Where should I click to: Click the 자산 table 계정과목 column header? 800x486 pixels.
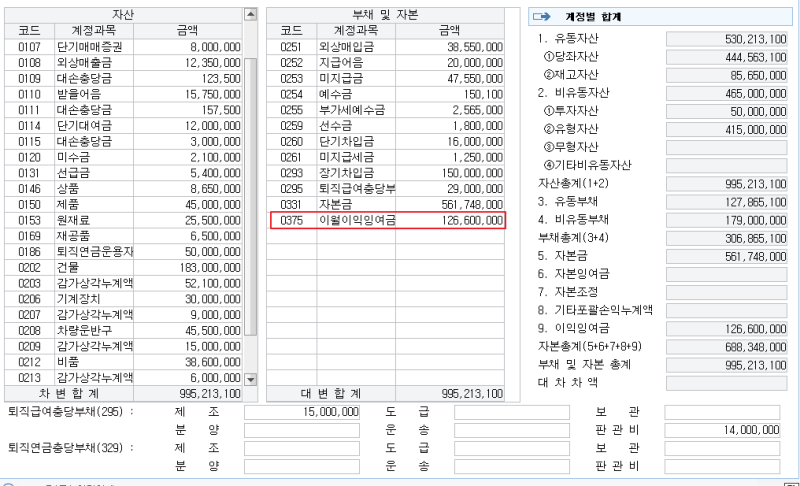(94, 31)
